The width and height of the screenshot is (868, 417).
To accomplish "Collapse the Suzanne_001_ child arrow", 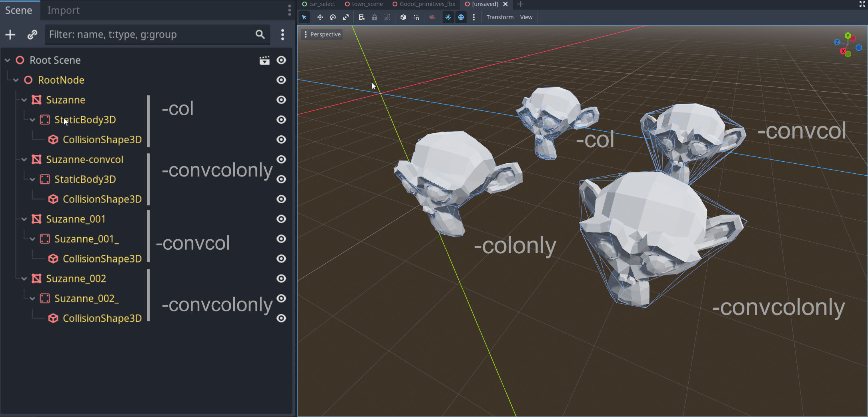I will point(32,239).
